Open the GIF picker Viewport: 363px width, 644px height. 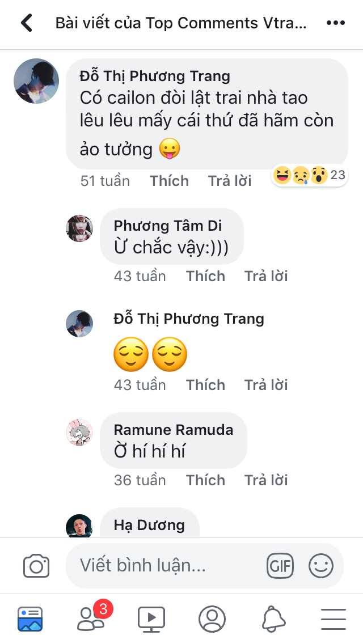tap(280, 566)
